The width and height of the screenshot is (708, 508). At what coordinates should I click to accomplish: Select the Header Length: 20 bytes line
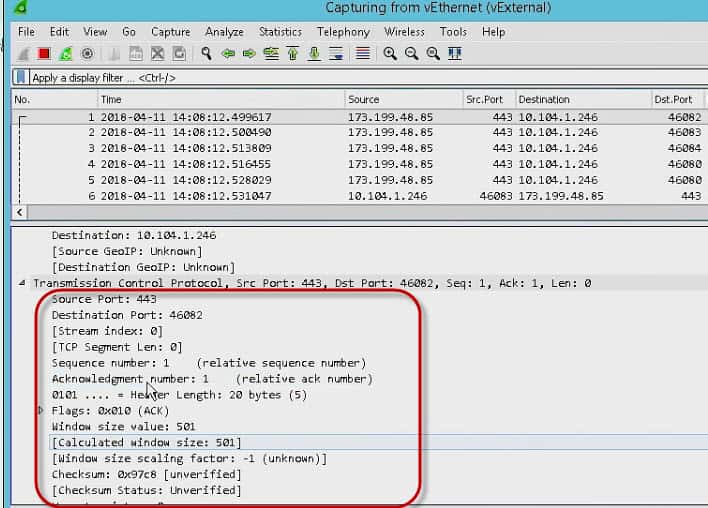179,395
